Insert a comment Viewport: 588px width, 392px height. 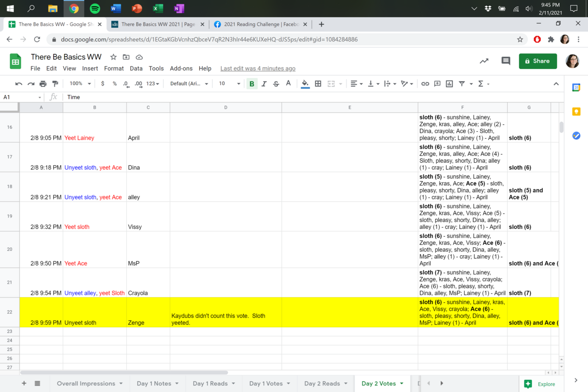438,84
